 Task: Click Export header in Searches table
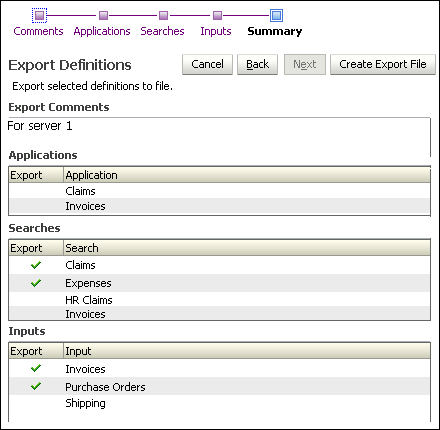[x=36, y=248]
